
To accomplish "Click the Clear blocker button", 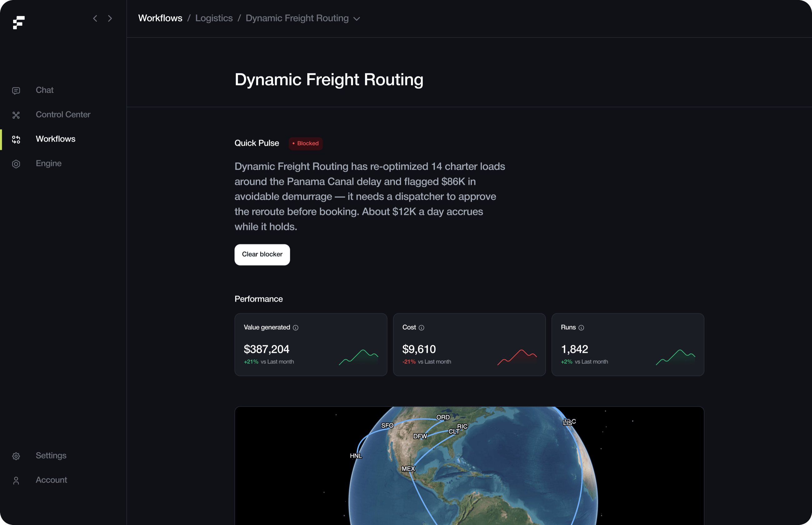I will point(262,254).
